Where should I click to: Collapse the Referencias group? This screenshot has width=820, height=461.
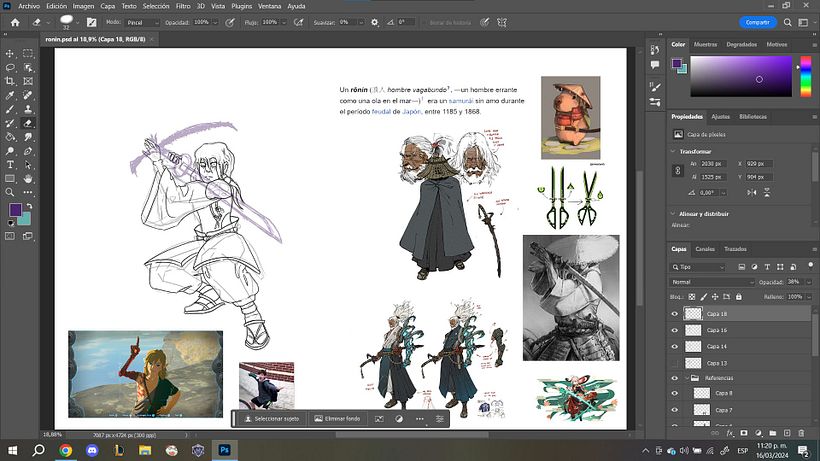(x=687, y=378)
